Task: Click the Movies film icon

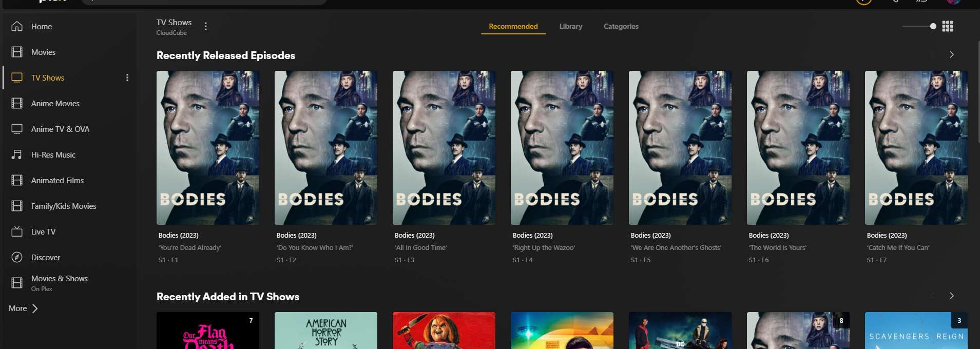Action: pyautogui.click(x=17, y=52)
